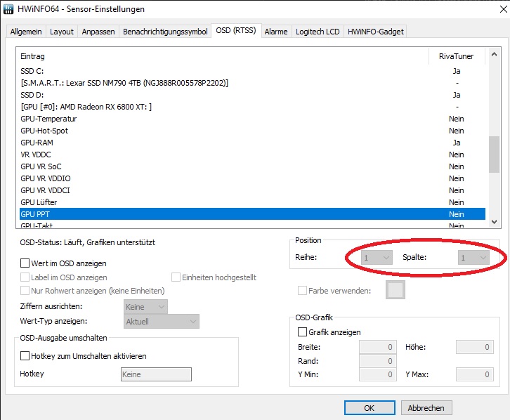The height and width of the screenshot is (420, 510).
Task: Select the OSD (RTSS) tab
Action: [236, 30]
